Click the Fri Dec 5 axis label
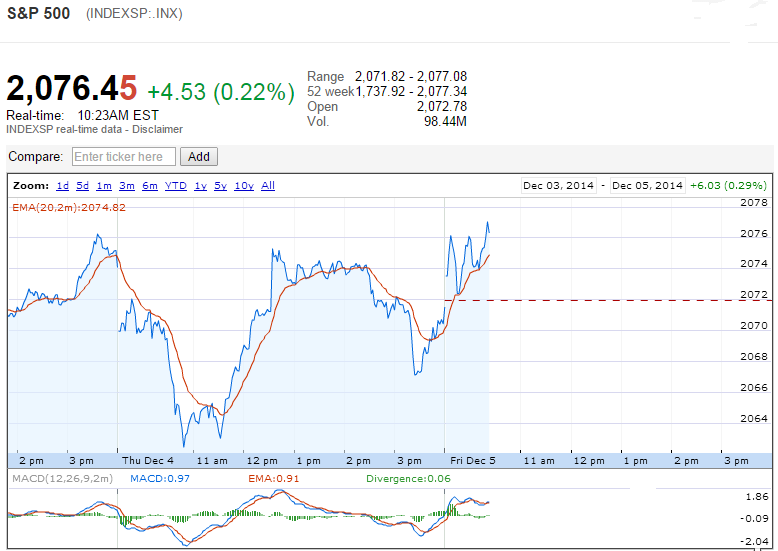This screenshot has width=778, height=551. click(473, 461)
